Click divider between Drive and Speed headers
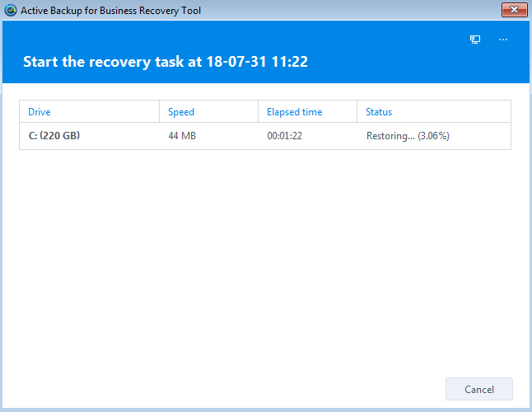This screenshot has width=532, height=412. coord(159,112)
